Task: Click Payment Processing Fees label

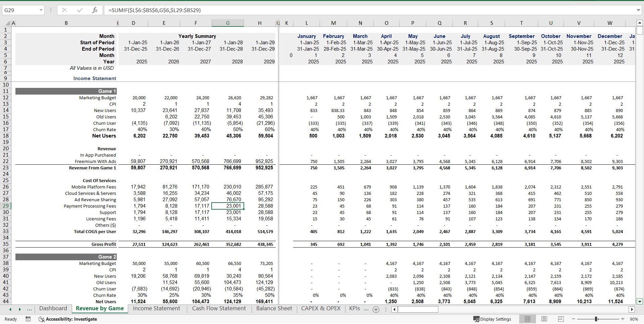Action: [x=90, y=206]
